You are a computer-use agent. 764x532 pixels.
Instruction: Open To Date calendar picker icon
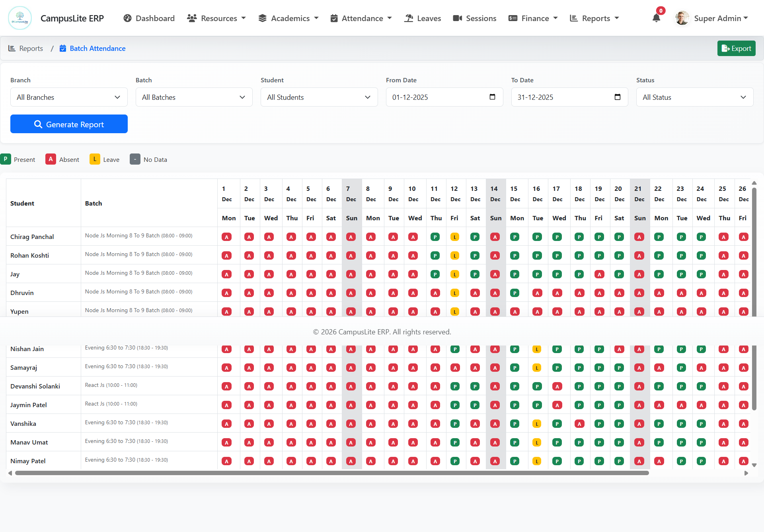pyautogui.click(x=618, y=97)
